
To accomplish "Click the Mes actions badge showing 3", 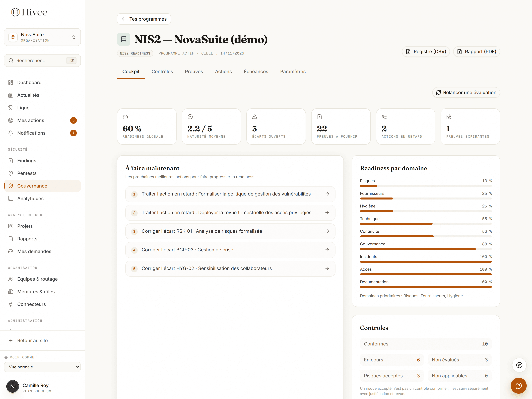I will click(x=73, y=121).
